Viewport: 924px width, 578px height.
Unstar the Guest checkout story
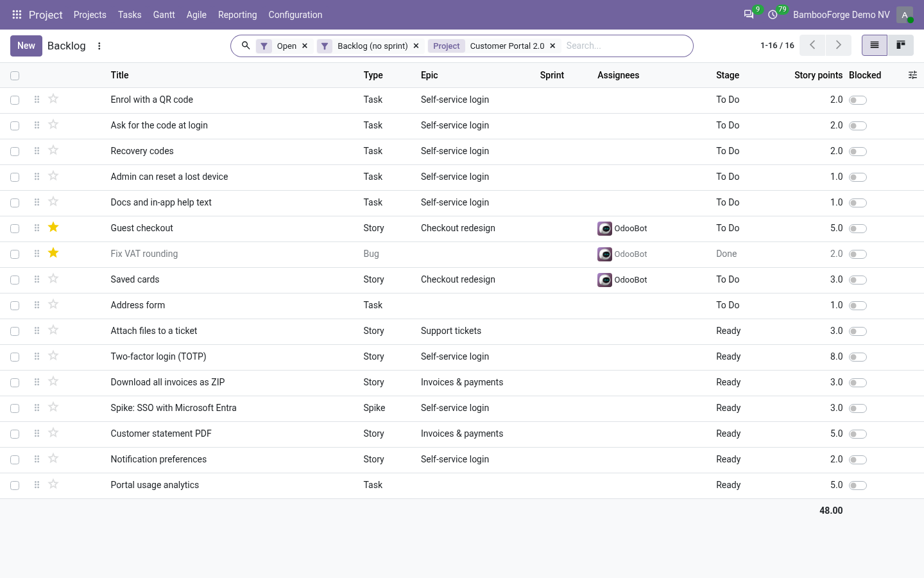tap(53, 227)
